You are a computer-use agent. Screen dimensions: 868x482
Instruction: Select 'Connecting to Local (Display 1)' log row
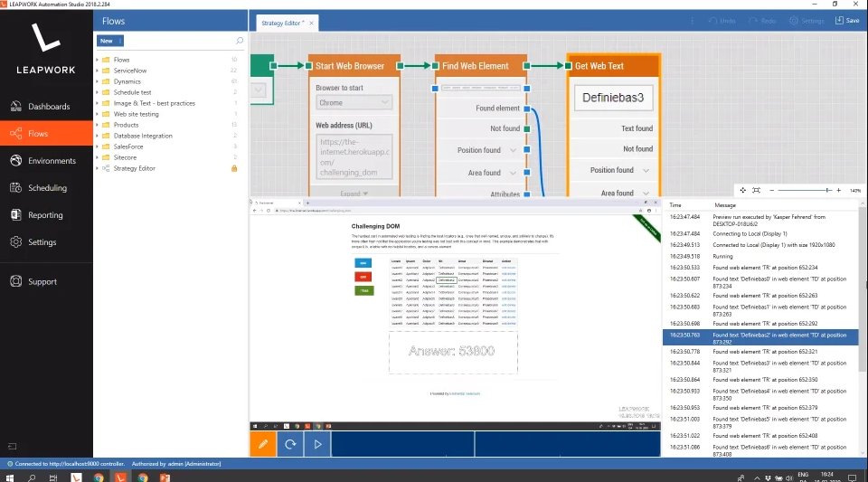tap(760, 233)
